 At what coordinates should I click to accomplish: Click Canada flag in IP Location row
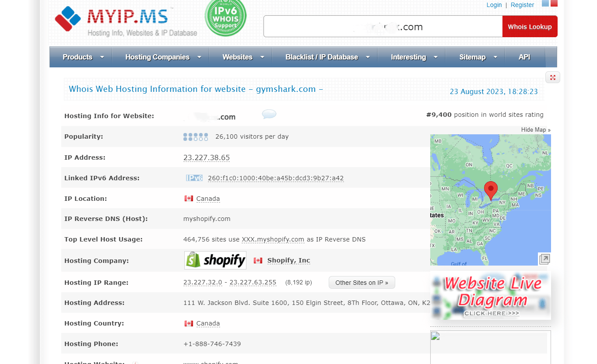tap(189, 199)
